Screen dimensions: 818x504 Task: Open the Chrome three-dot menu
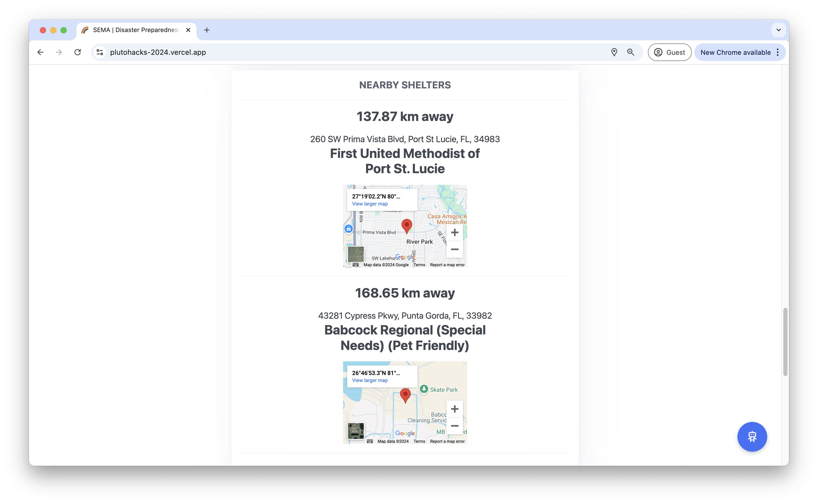coord(778,52)
